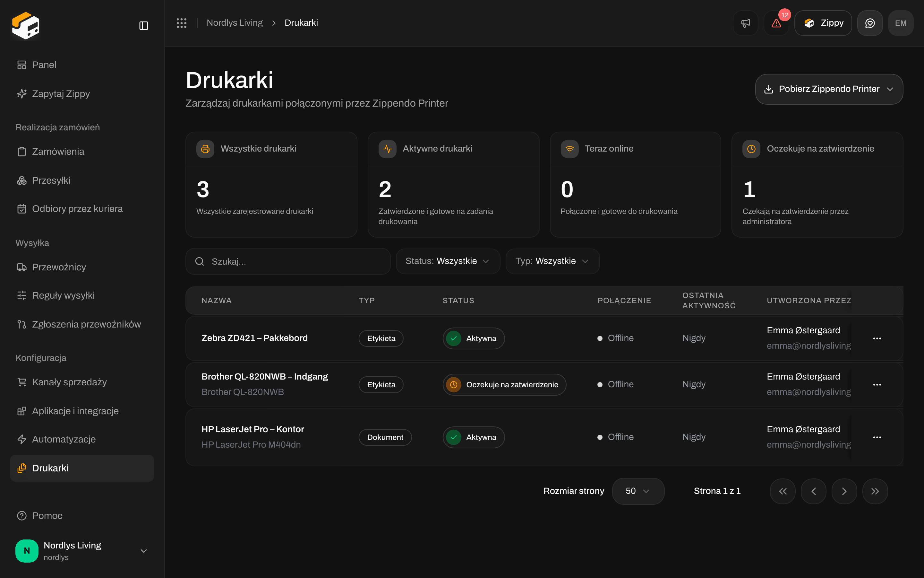Click the Aktywna check icon for HP LaserJet
The image size is (924, 578).
pos(454,437)
